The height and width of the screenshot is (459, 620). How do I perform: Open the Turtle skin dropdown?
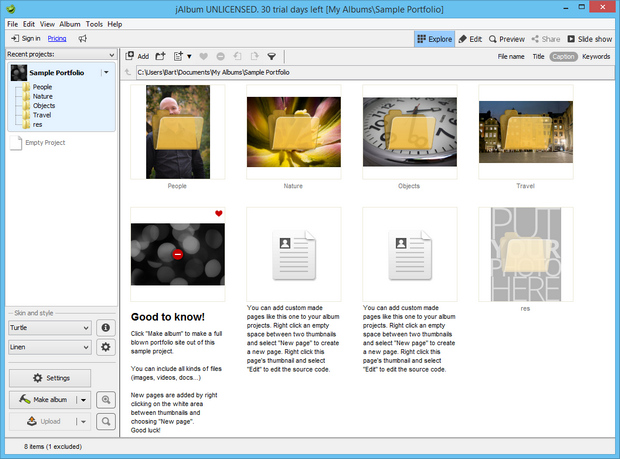coord(50,327)
